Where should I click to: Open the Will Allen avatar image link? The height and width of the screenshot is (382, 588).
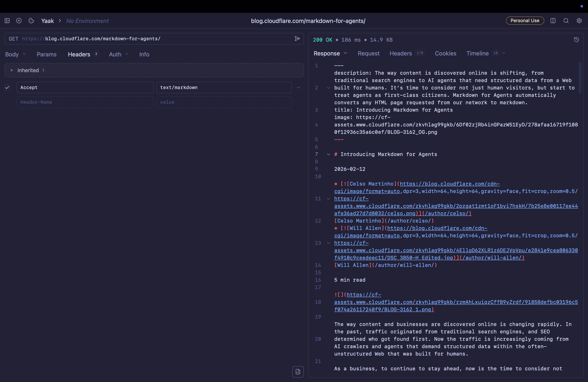[456, 243]
